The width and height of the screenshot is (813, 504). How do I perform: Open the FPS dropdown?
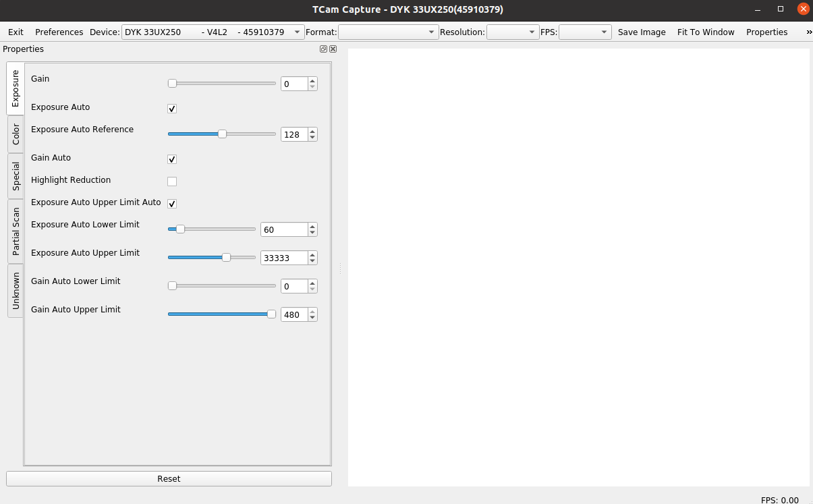605,32
